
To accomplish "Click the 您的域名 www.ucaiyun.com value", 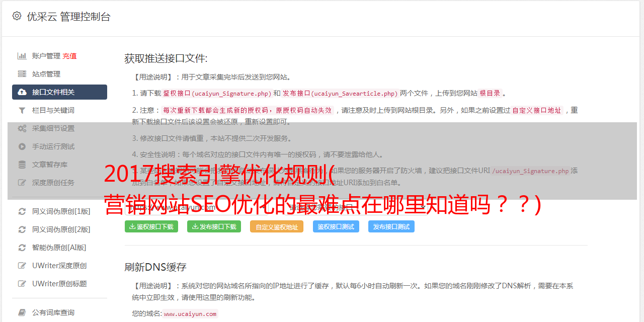I will [190, 314].
